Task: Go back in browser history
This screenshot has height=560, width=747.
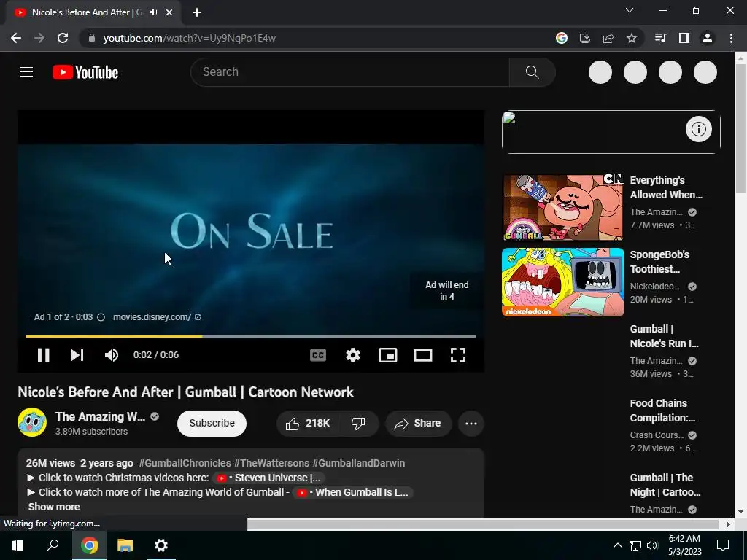Action: (16, 38)
